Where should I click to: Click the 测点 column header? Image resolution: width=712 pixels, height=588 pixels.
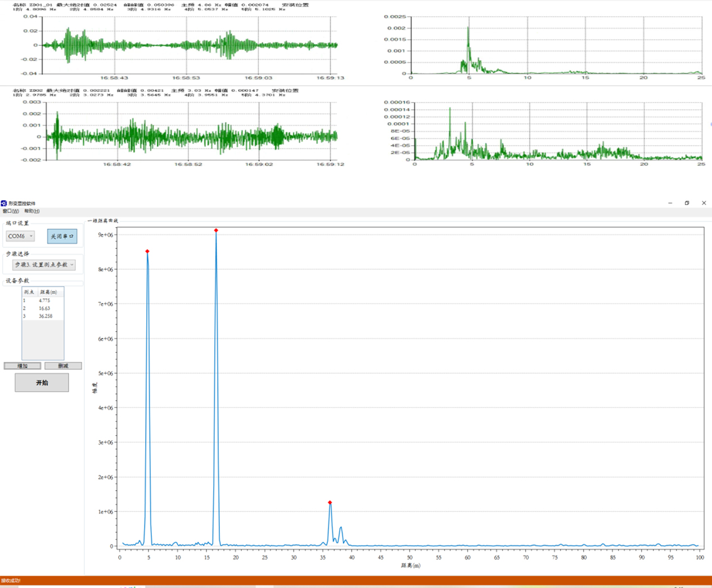click(x=29, y=292)
